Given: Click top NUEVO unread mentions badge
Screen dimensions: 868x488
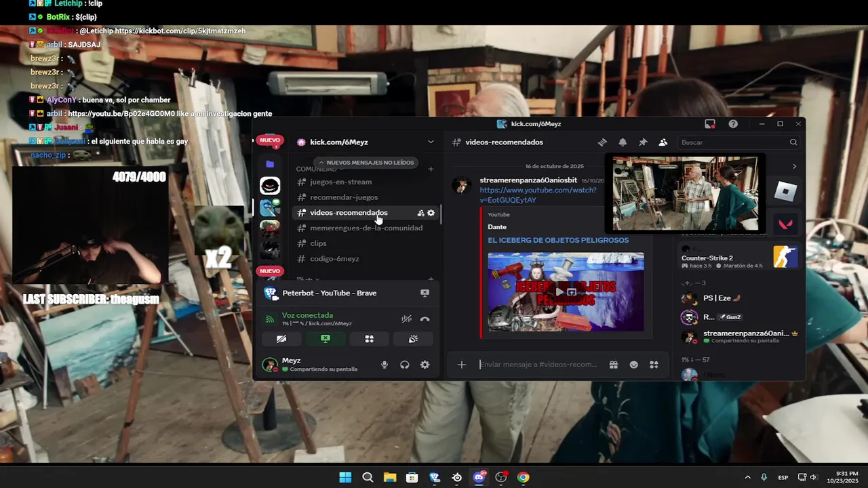Looking at the screenshot, I should (x=269, y=140).
